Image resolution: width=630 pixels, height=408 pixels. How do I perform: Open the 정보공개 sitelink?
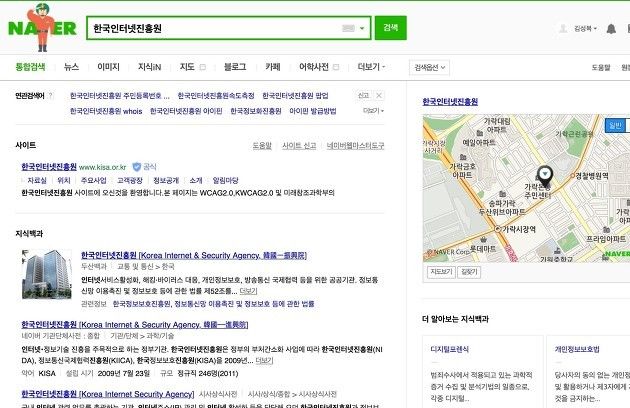166,180
